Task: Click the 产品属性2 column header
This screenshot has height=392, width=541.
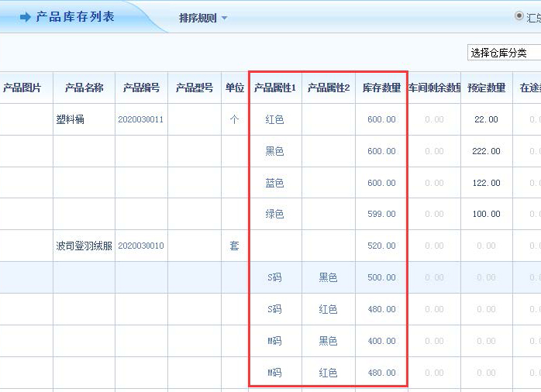Action: pyautogui.click(x=329, y=88)
